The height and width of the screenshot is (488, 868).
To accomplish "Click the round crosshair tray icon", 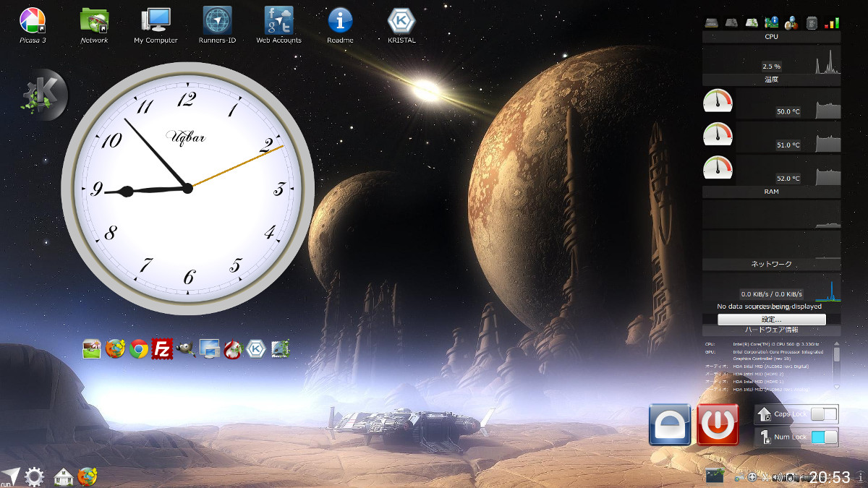I will tap(752, 477).
